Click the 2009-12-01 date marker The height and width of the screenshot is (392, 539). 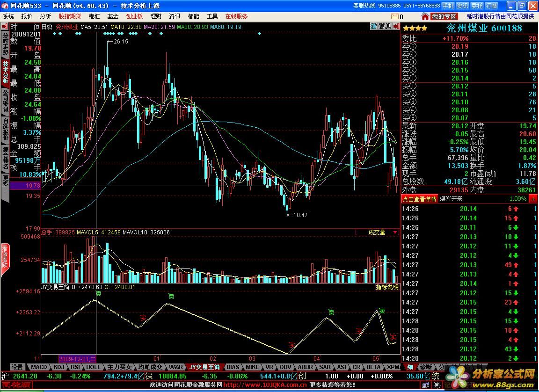[x=77, y=359]
